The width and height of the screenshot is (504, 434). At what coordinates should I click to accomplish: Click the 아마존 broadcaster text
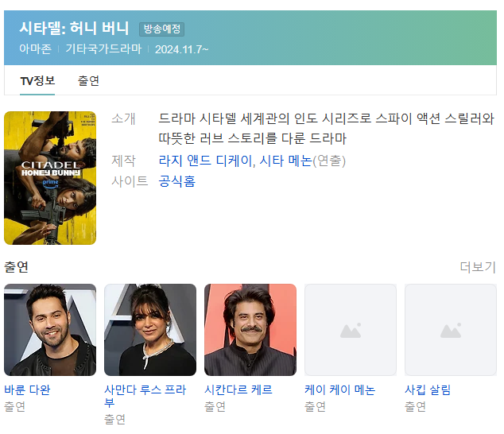(35, 48)
